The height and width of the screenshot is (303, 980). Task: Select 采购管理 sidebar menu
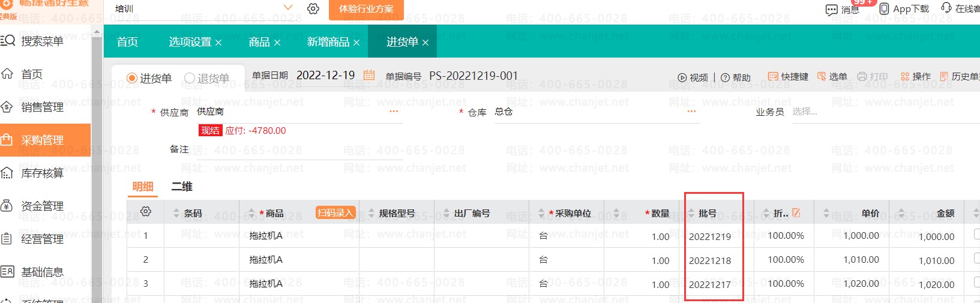click(45, 140)
